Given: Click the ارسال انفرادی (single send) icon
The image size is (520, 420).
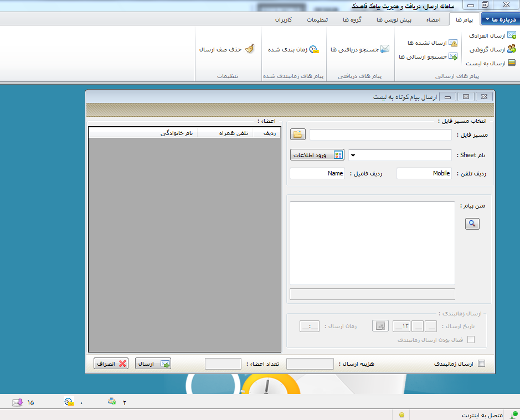Looking at the screenshot, I should click(511, 35).
